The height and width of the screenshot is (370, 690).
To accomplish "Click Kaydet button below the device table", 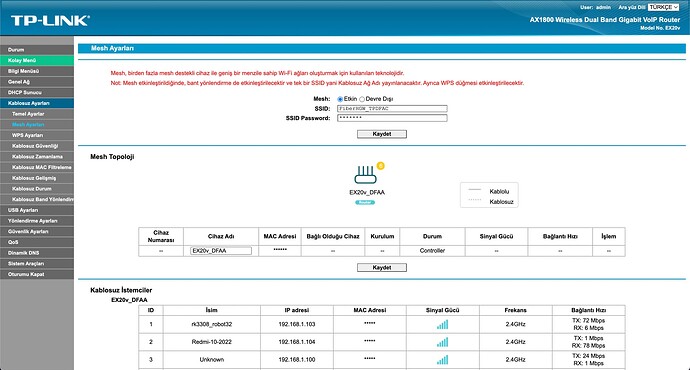I will click(x=382, y=267).
